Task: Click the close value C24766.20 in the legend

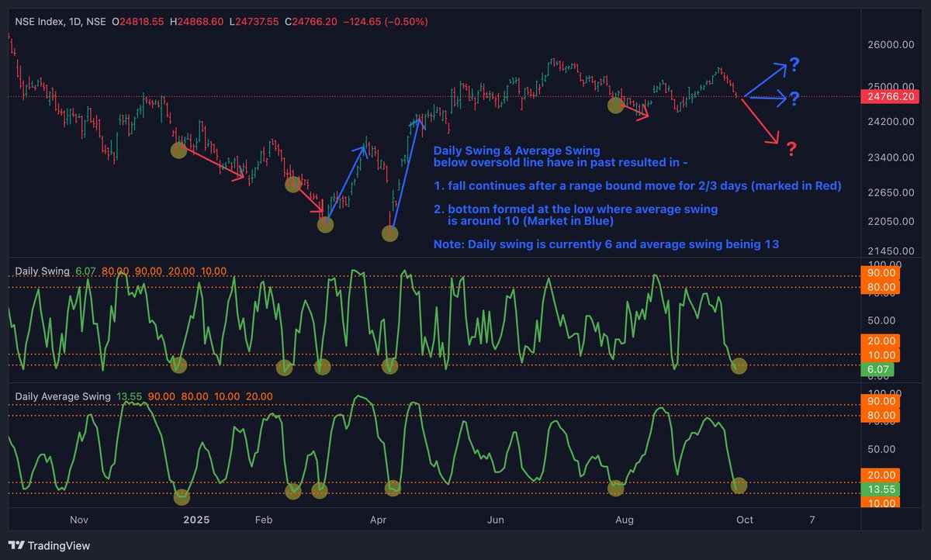Action: click(310, 22)
